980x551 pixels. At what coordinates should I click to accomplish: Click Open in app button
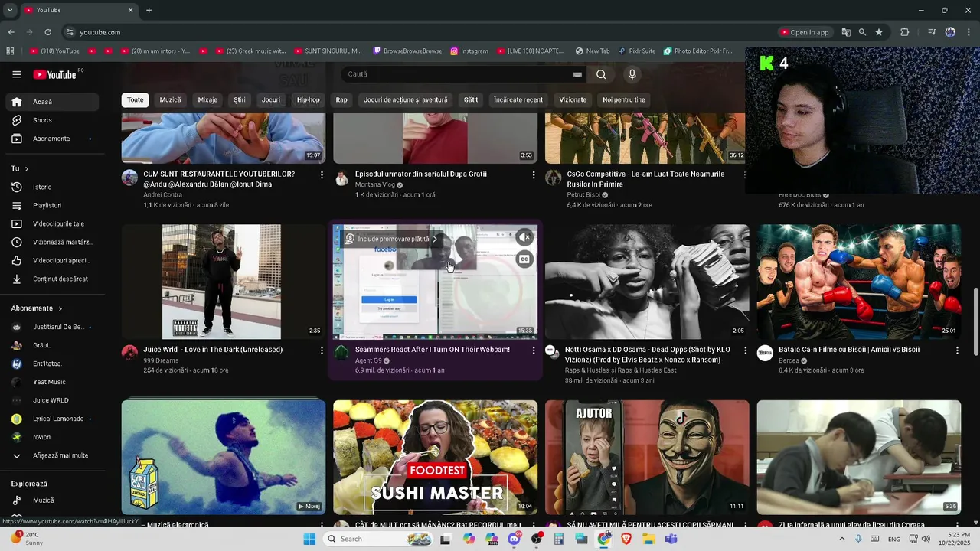[805, 32]
